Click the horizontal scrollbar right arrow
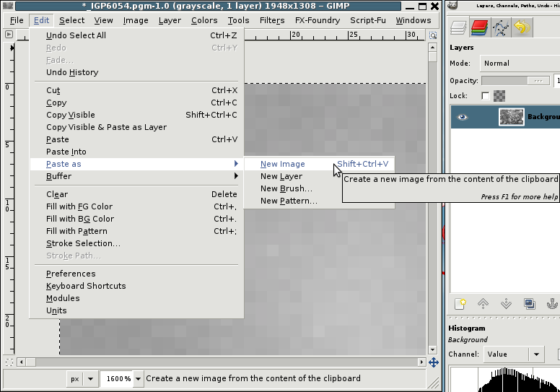This screenshot has height=392, width=560. pyautogui.click(x=421, y=362)
